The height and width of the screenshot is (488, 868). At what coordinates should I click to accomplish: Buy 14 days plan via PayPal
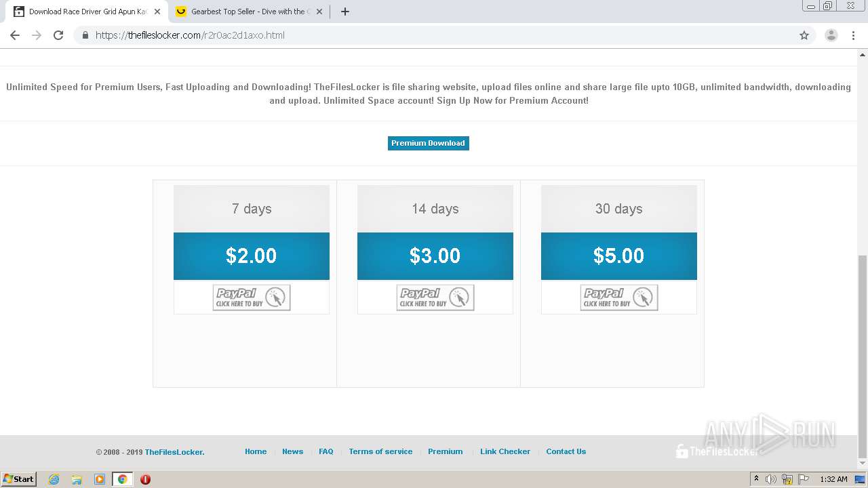click(x=435, y=298)
